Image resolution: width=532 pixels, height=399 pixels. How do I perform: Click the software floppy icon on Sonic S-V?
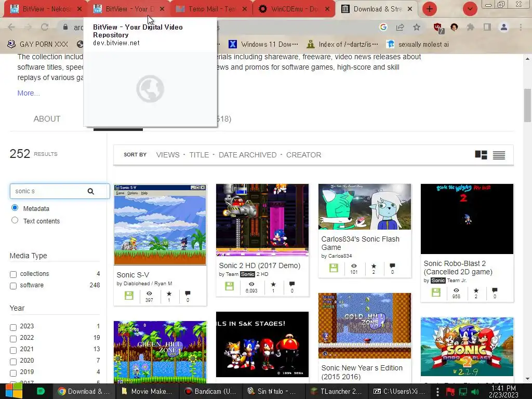(x=129, y=295)
